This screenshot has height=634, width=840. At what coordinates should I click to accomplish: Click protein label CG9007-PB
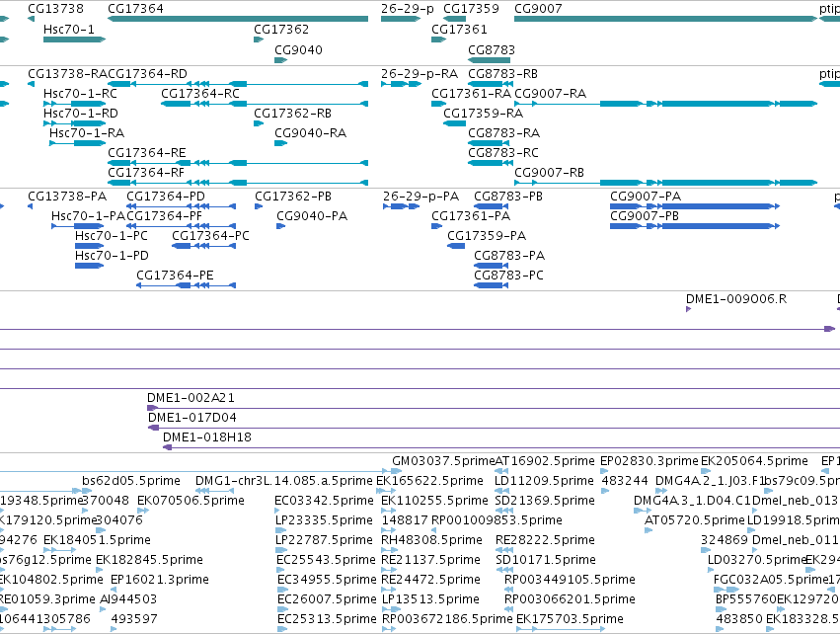(x=645, y=216)
